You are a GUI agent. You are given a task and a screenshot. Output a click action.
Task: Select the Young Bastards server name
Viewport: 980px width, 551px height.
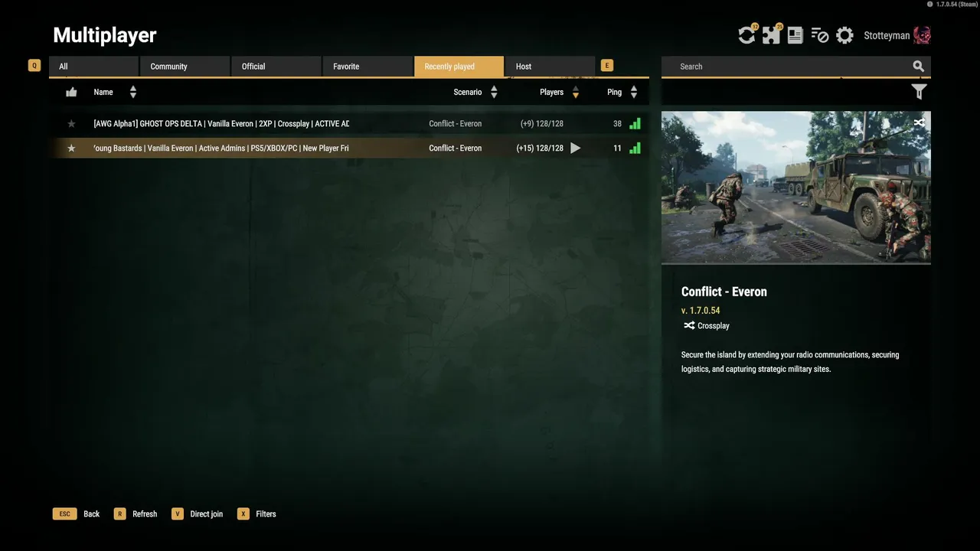221,148
